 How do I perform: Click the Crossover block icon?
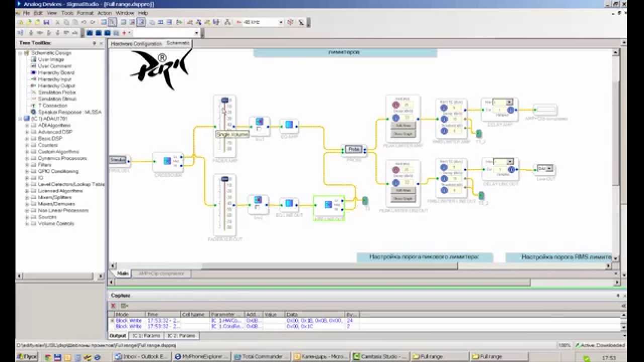pyautogui.click(x=168, y=161)
